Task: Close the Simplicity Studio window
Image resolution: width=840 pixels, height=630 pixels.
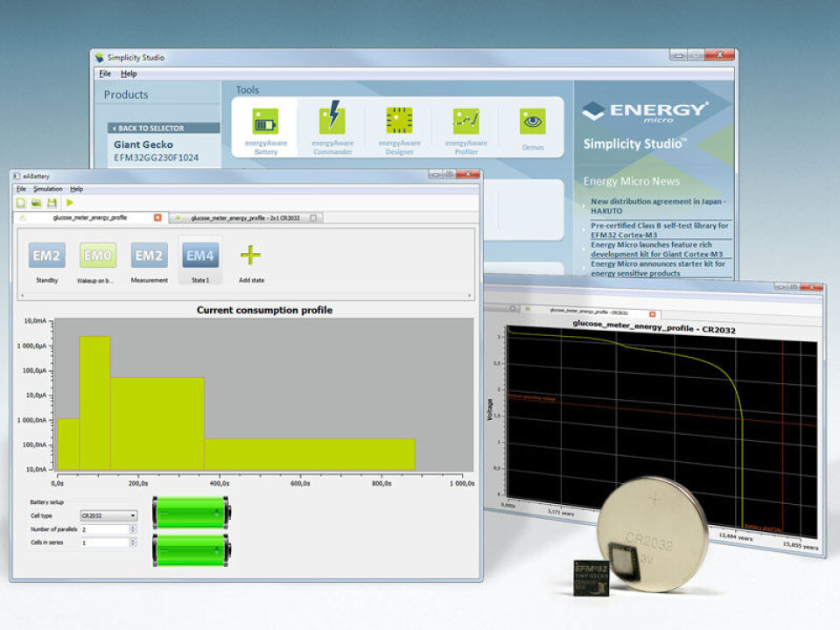Action: pyautogui.click(x=719, y=54)
